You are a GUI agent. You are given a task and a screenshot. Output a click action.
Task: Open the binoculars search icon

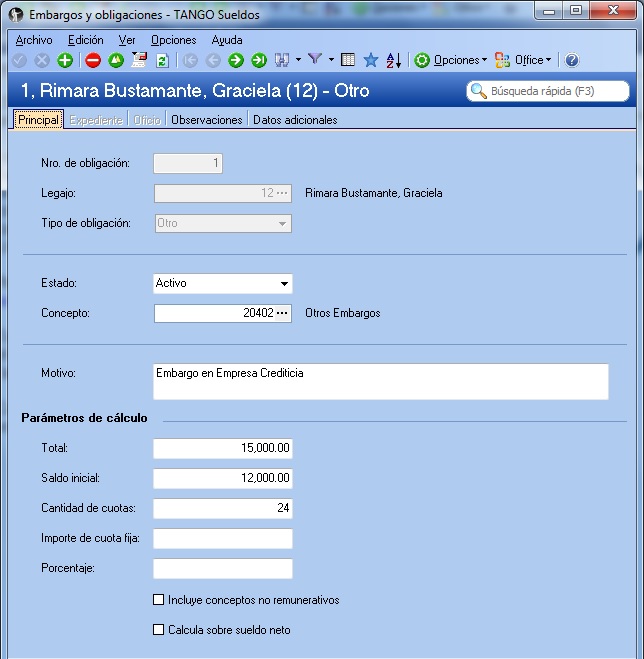pos(282,60)
